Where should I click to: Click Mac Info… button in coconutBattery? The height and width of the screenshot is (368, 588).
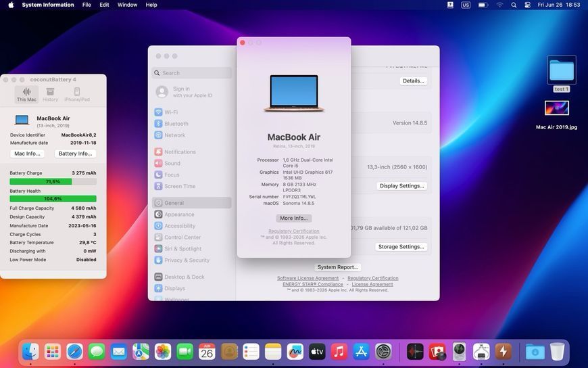pyautogui.click(x=28, y=154)
